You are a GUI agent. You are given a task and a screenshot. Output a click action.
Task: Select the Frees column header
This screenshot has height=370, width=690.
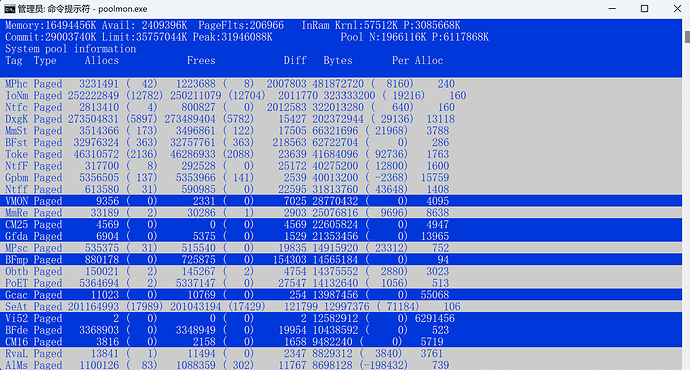tap(201, 61)
